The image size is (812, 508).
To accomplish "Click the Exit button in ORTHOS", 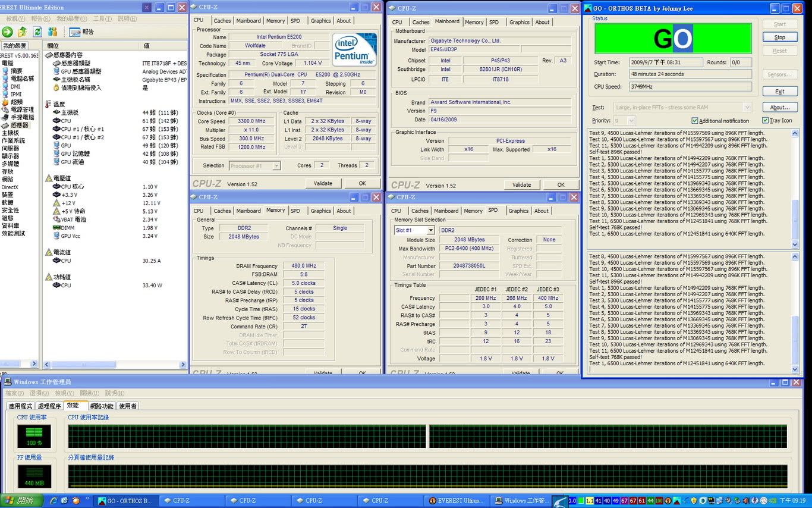I will pos(779,91).
